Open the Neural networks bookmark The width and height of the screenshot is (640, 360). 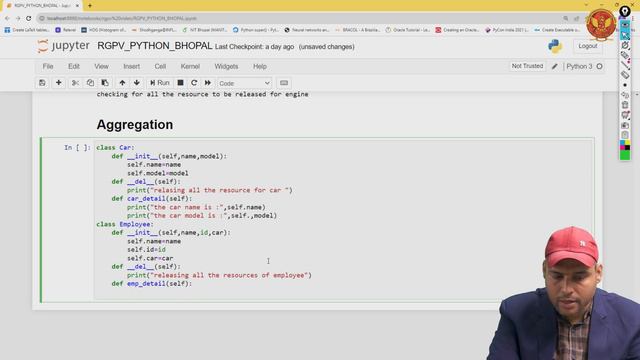tap(307, 30)
